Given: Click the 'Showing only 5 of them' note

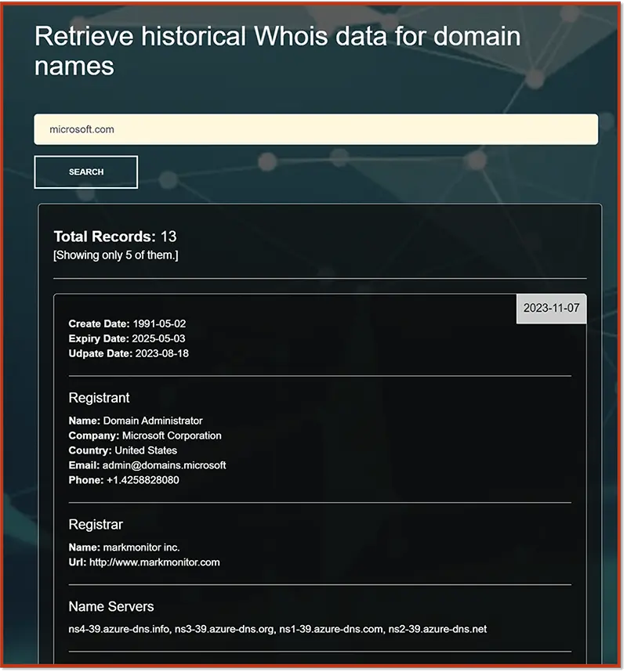Looking at the screenshot, I should click(115, 255).
